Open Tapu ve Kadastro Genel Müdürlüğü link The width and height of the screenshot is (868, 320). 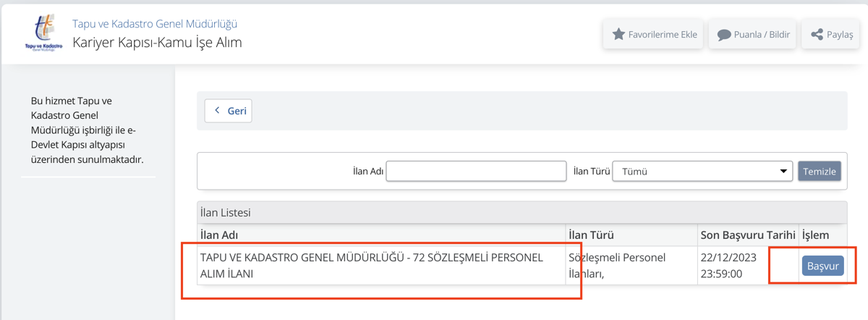[155, 24]
